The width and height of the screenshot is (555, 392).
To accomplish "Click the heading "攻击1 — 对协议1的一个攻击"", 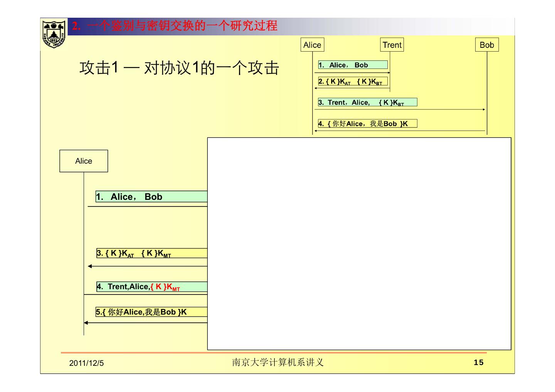I will [x=179, y=68].
